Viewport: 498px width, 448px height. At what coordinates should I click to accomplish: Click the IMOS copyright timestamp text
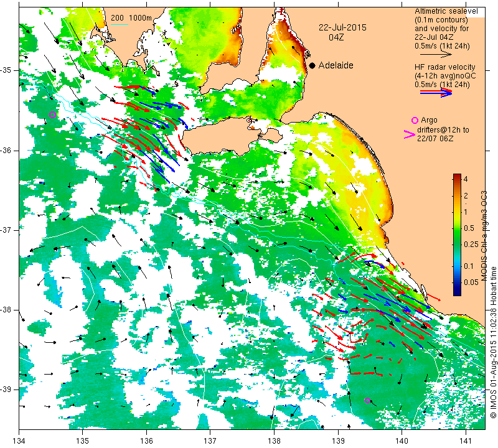pyautogui.click(x=493, y=342)
